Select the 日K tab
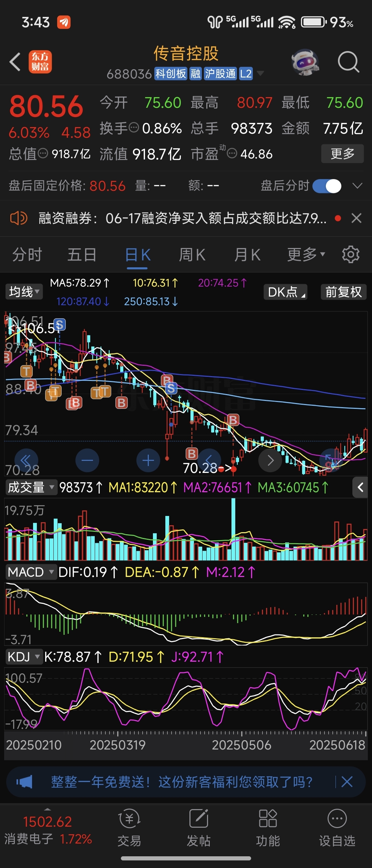372x868 pixels. [x=138, y=255]
